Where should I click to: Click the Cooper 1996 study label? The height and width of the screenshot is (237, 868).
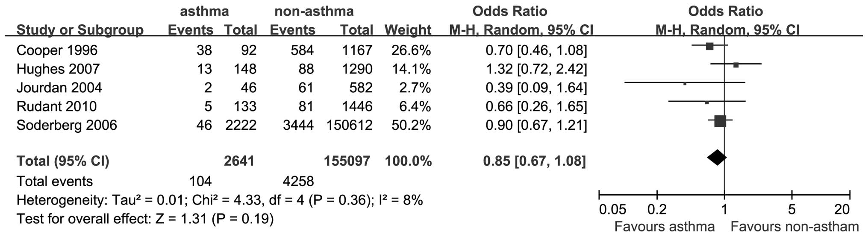57,50
